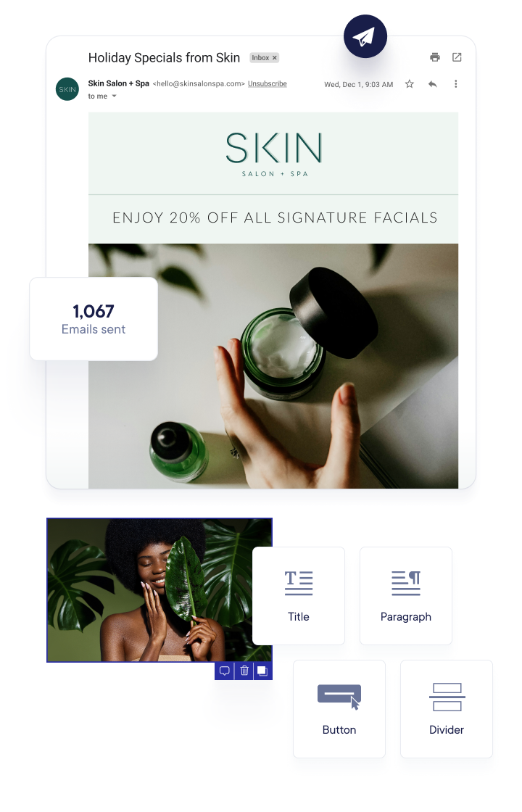Remove the Inbox label with its X

(275, 57)
